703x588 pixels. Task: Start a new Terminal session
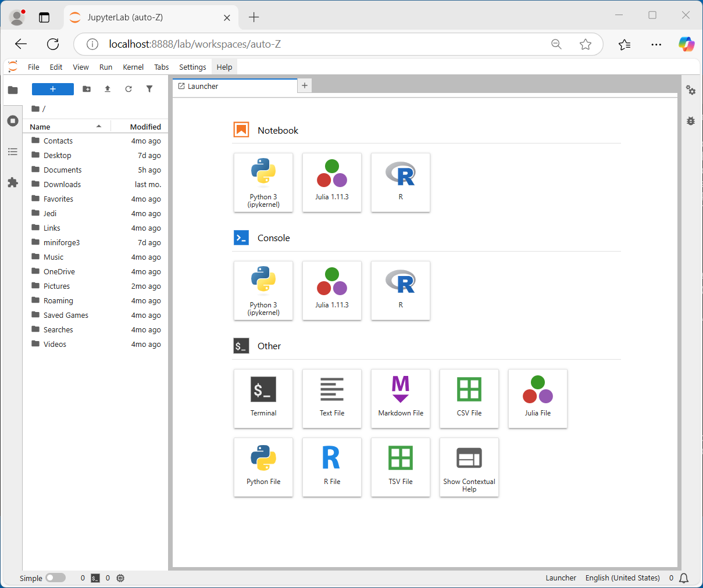[x=263, y=399]
